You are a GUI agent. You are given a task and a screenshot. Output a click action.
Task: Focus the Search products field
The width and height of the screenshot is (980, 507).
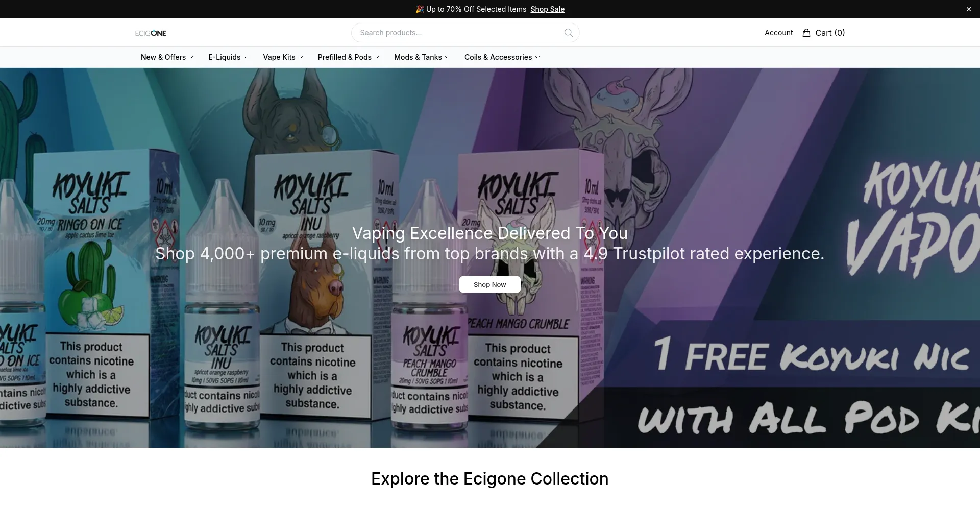[x=465, y=33]
